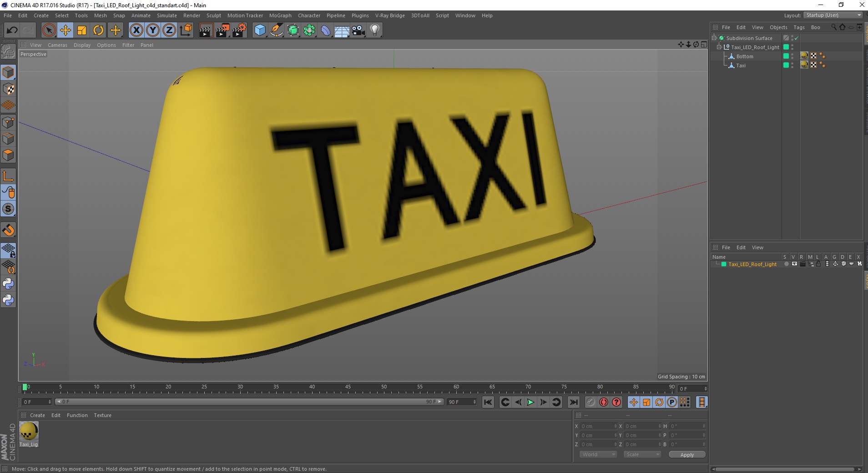868x473 pixels.
Task: Add a Subdivision Surface generator
Action: click(x=293, y=30)
